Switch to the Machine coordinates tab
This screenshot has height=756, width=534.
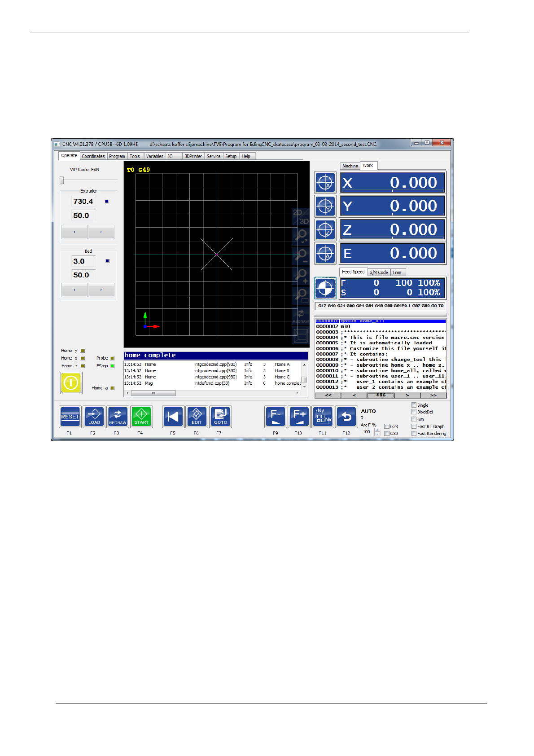click(350, 166)
